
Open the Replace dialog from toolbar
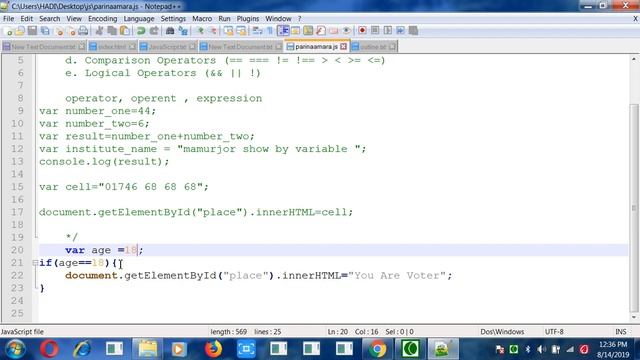tap(183, 31)
